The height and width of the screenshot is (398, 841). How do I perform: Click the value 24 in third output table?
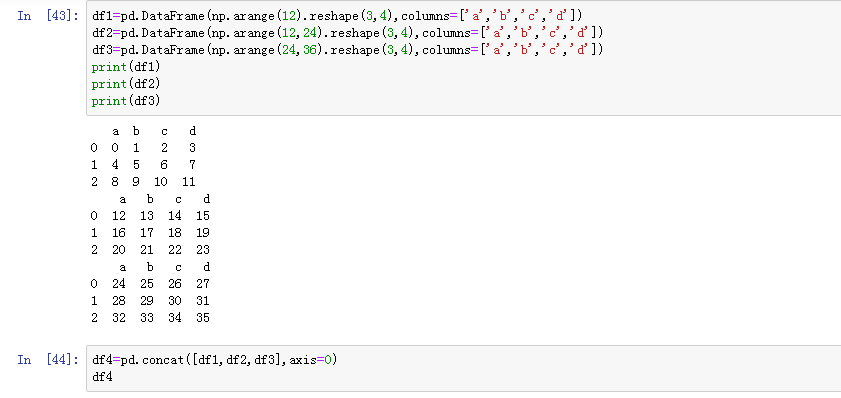click(119, 284)
